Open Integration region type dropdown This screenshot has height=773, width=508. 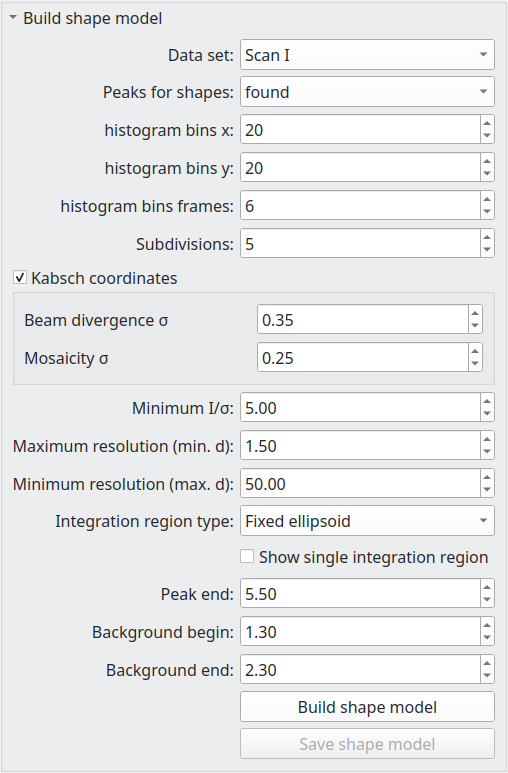tap(367, 521)
